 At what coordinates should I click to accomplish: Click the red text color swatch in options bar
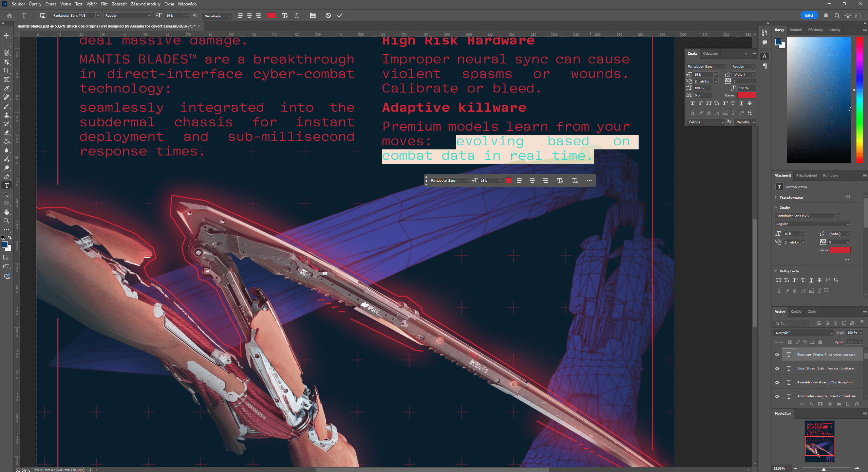coord(271,16)
